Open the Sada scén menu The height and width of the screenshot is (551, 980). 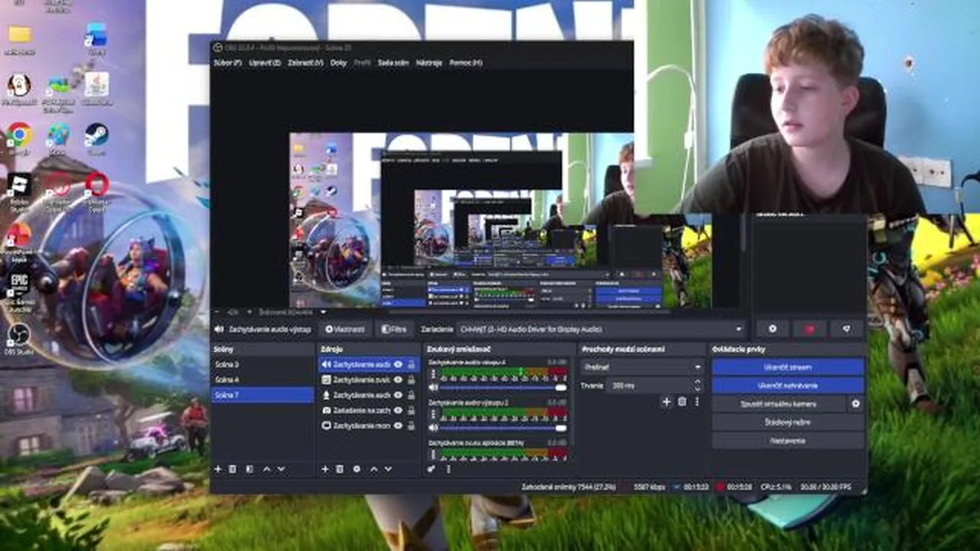click(393, 63)
